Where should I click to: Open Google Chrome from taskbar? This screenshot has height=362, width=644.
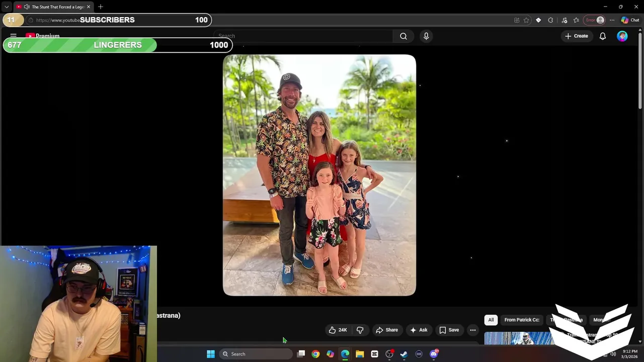tap(315, 354)
